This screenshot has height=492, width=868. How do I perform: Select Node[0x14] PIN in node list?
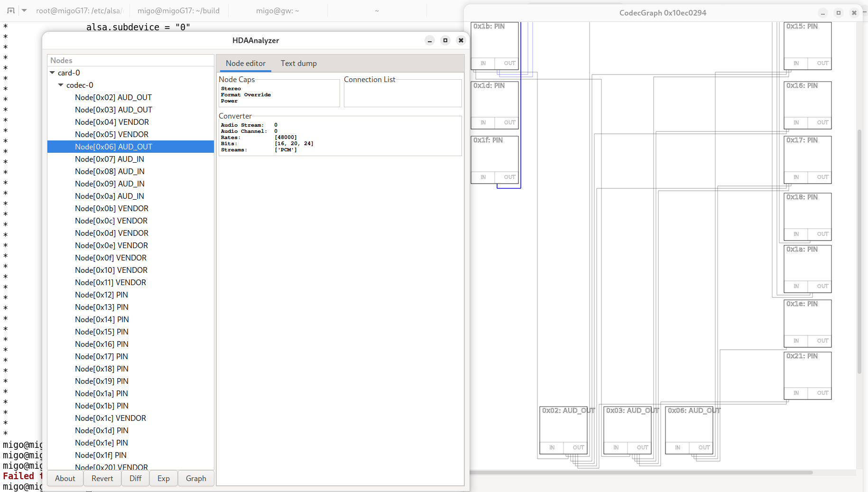pos(102,319)
